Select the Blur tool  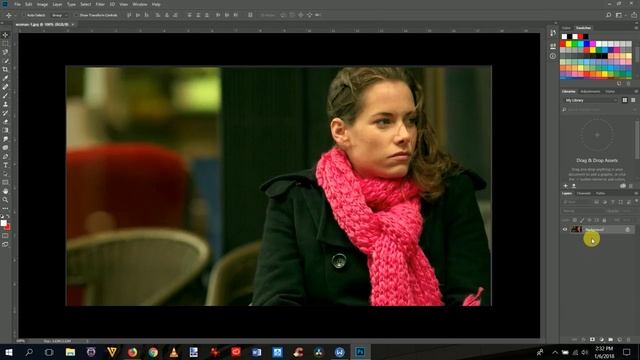(5, 139)
